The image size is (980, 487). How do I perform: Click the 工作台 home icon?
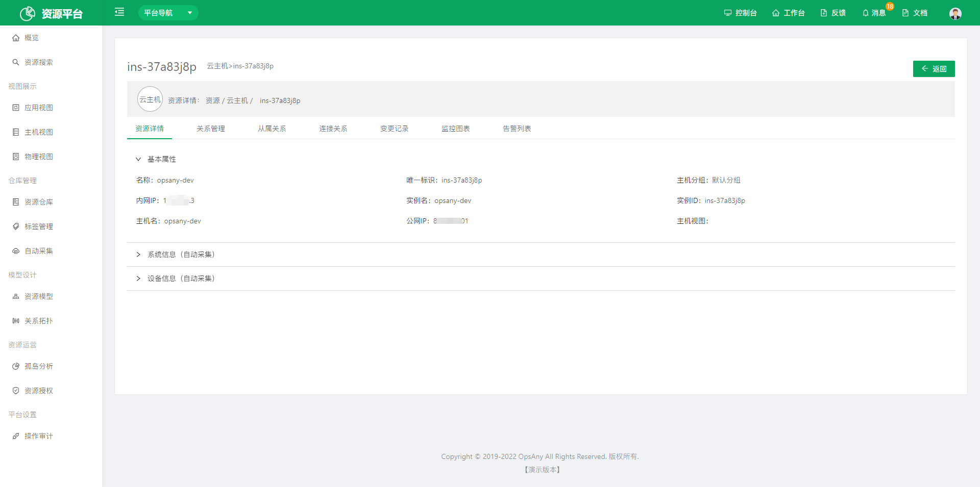click(x=776, y=13)
